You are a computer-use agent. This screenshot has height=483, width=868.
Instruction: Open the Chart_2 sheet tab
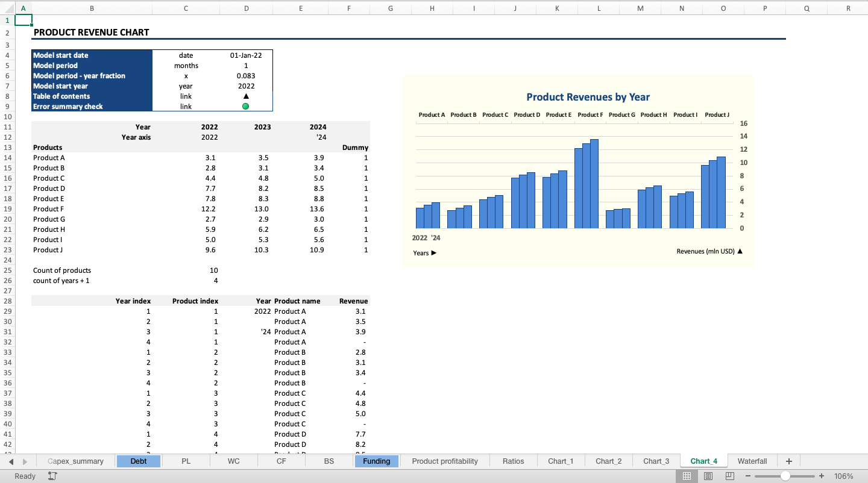608,461
